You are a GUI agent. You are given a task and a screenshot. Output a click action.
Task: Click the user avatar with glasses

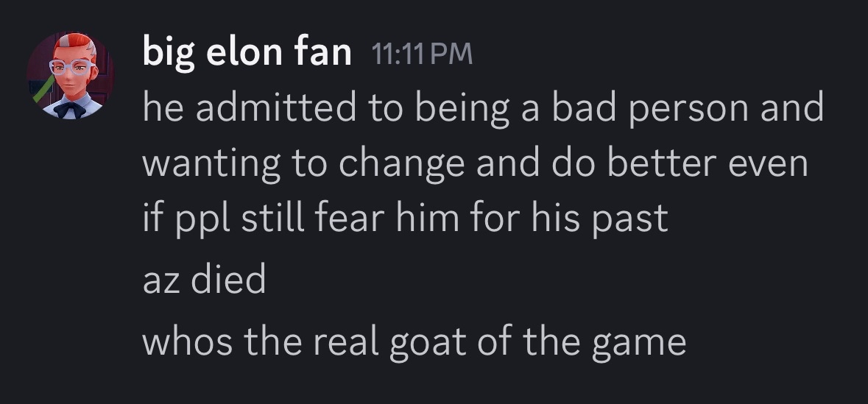71,76
